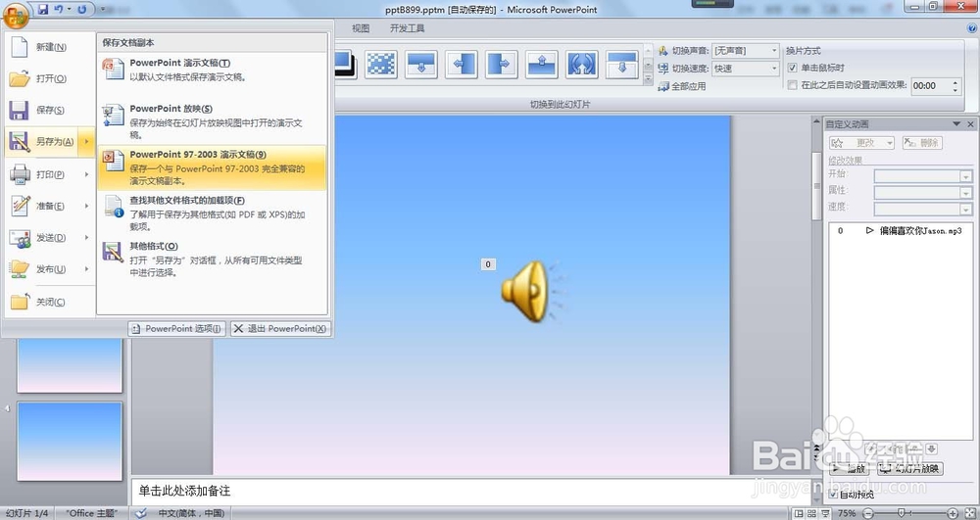Expand the 打印 submenu arrow

tap(87, 174)
